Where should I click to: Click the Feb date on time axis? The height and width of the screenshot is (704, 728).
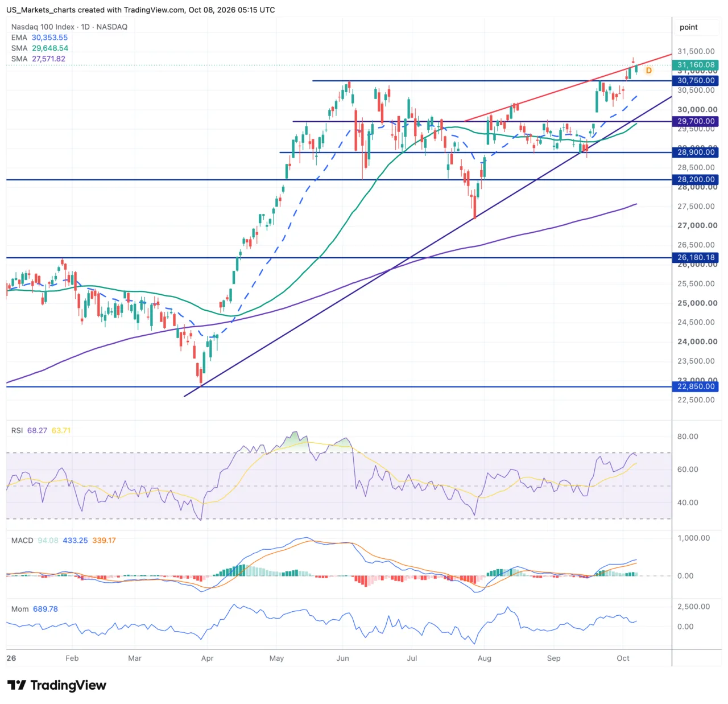(x=72, y=658)
